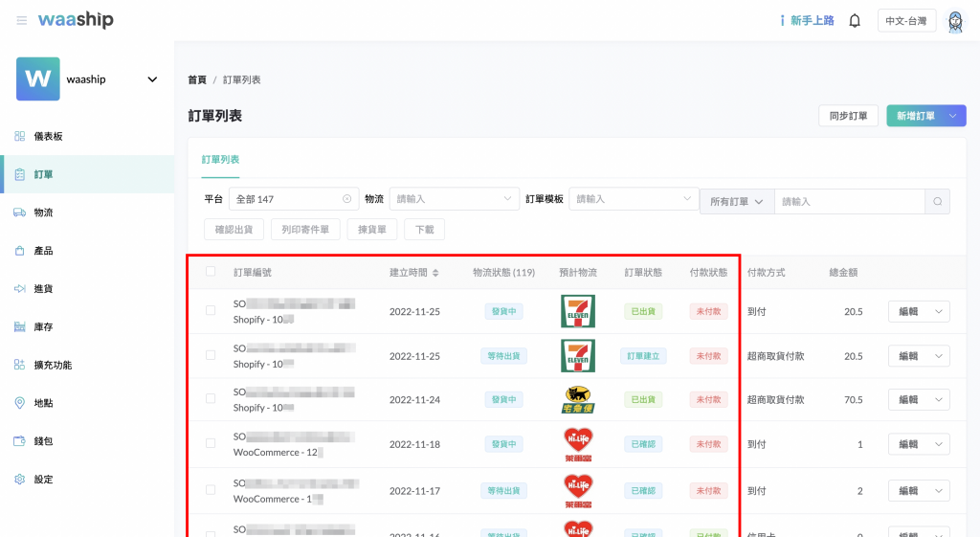Open the 所有訂單 dropdown
This screenshot has height=537, width=980.
pyautogui.click(x=736, y=201)
